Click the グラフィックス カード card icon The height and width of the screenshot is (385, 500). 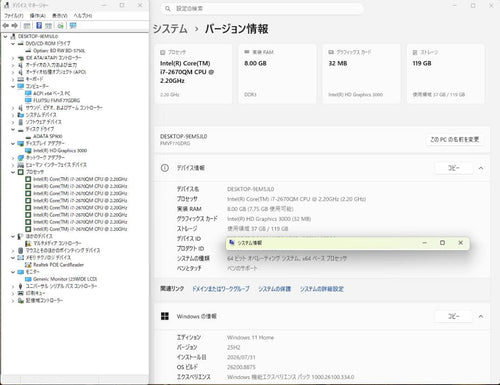[331, 52]
